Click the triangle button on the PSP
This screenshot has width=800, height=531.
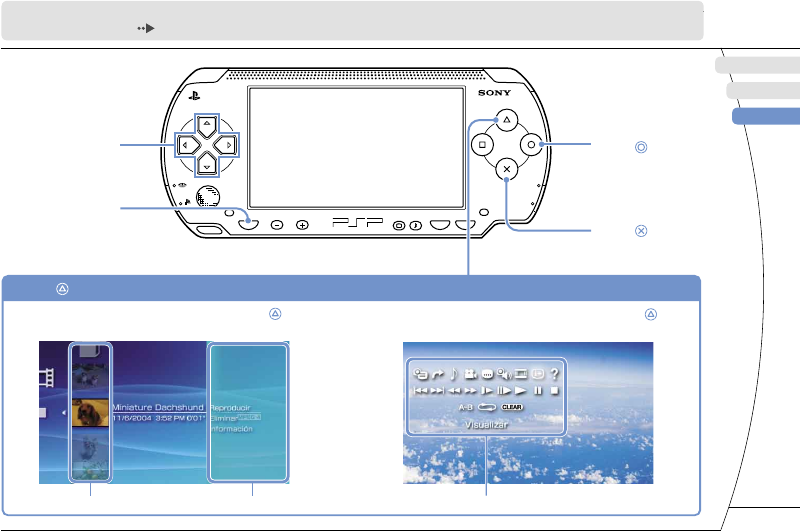(x=507, y=120)
